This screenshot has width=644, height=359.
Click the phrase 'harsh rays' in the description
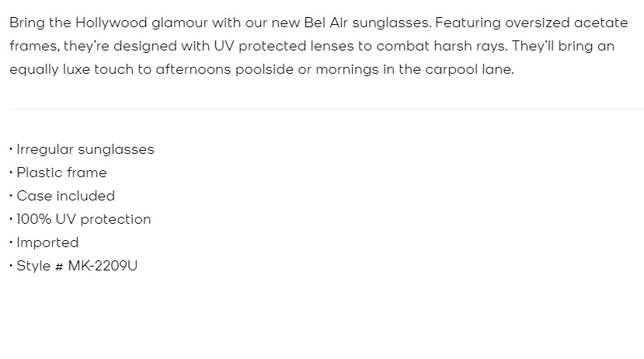pos(471,46)
